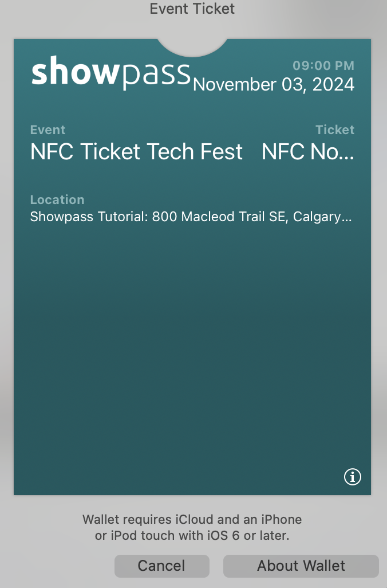Open About Wallet
Image resolution: width=387 pixels, height=588 pixels.
coord(301,566)
